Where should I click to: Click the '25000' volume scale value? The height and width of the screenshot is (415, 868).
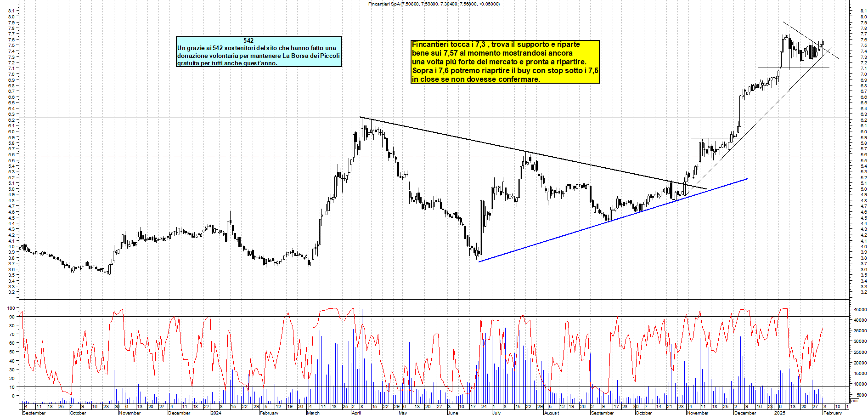tap(860, 352)
